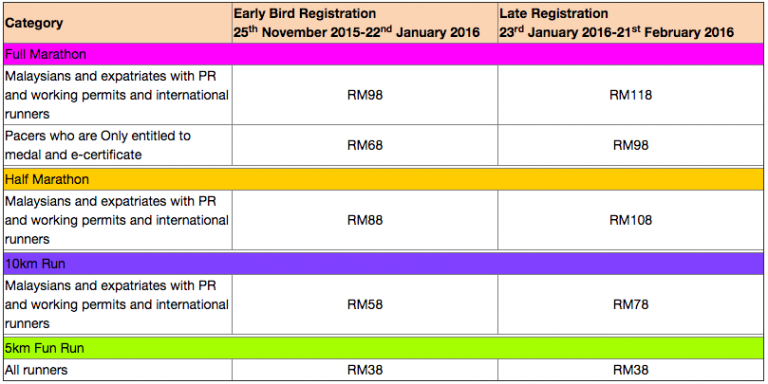
Task: Click the magenta Full Marathon section row
Action: pyautogui.click(x=384, y=54)
